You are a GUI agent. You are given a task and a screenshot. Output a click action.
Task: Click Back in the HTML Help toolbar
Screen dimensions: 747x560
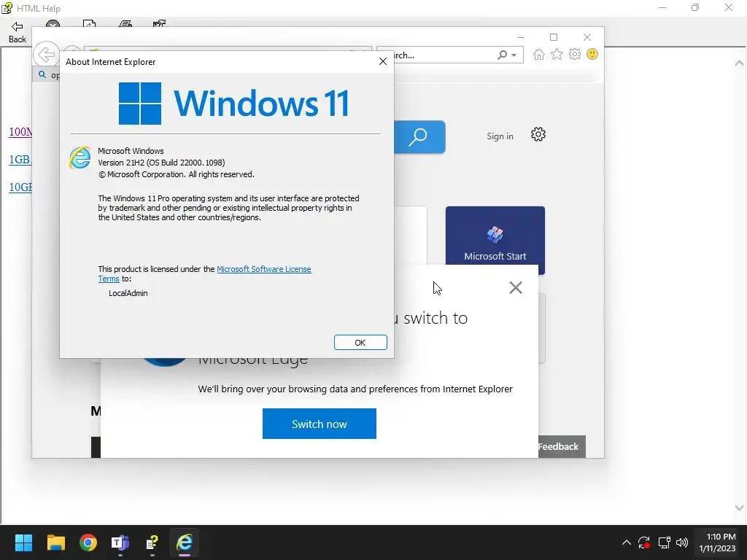(x=18, y=32)
